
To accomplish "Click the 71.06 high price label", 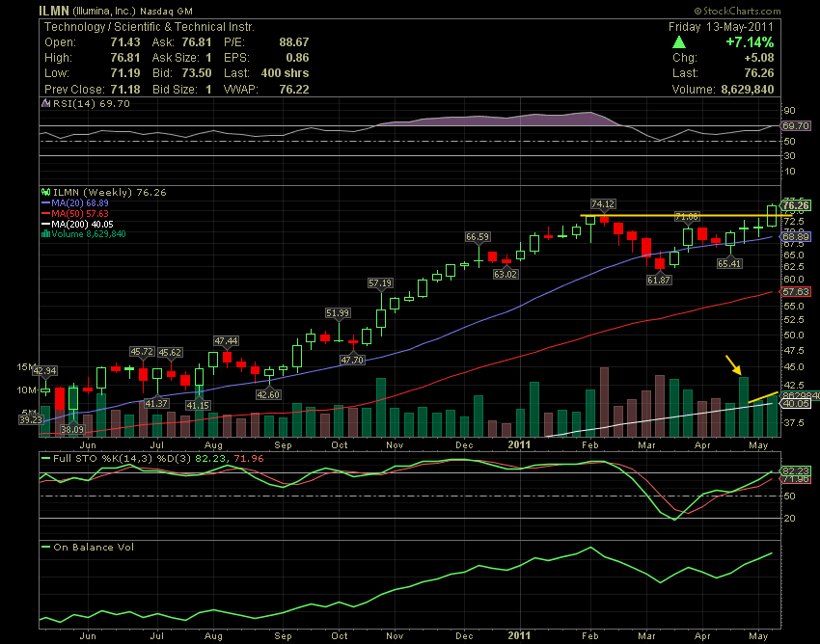I will [x=687, y=216].
